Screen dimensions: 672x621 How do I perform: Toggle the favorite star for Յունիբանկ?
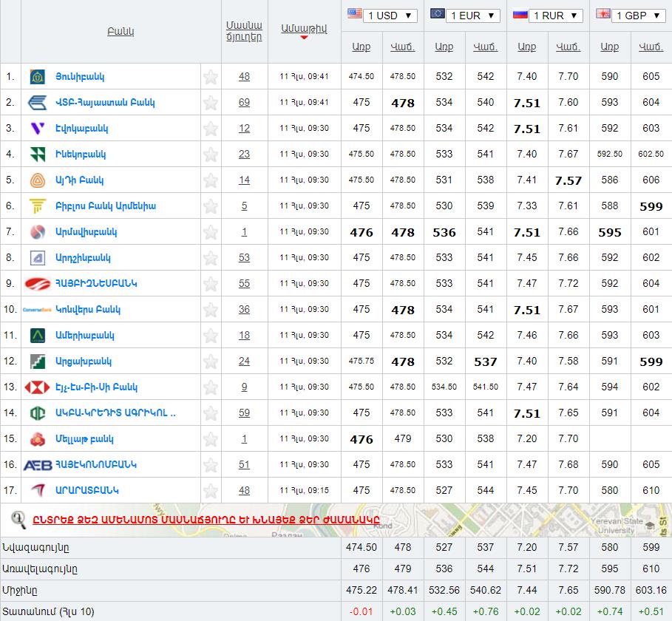click(211, 77)
